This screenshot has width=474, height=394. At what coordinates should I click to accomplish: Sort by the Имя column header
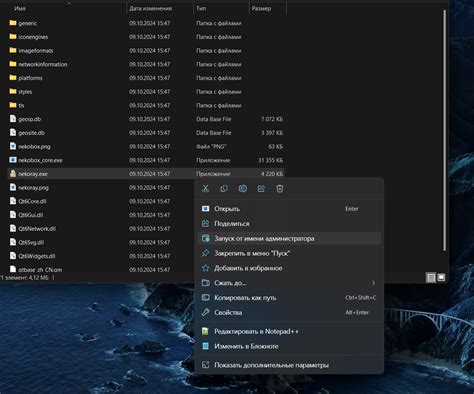tap(20, 8)
